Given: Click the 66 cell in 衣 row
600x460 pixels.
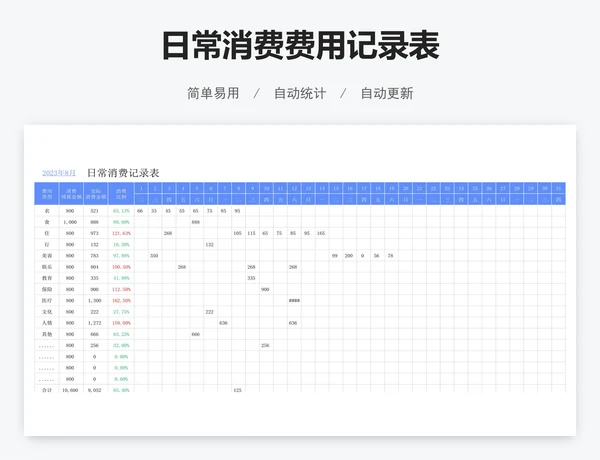Looking at the screenshot, I should [x=140, y=211].
